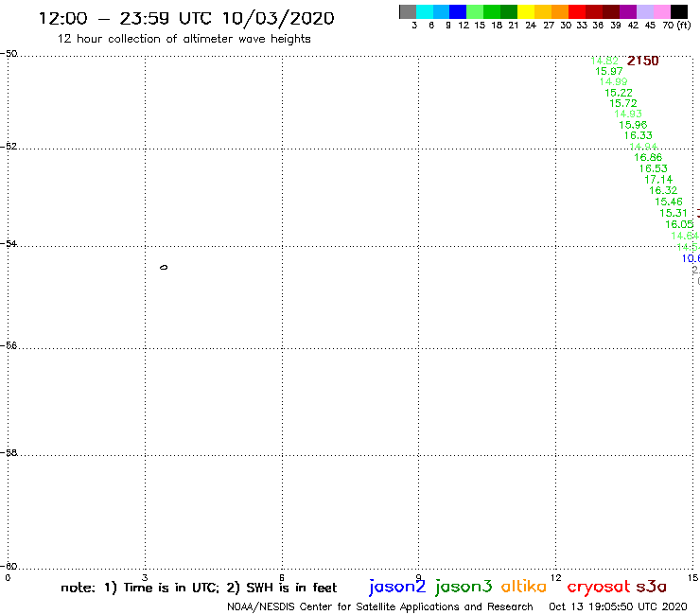Click the s3a satellite legend label
This screenshot has width=700, height=615.
pos(652,588)
